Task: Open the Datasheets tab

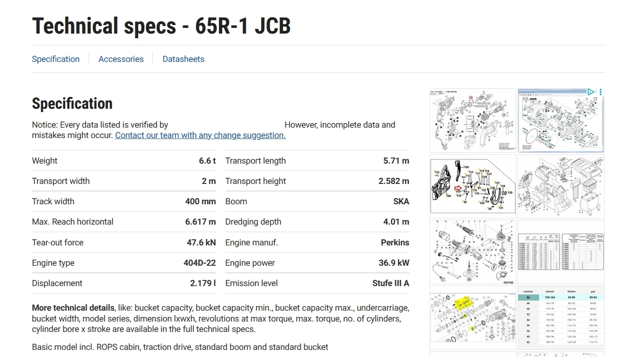Action: pyautogui.click(x=183, y=59)
